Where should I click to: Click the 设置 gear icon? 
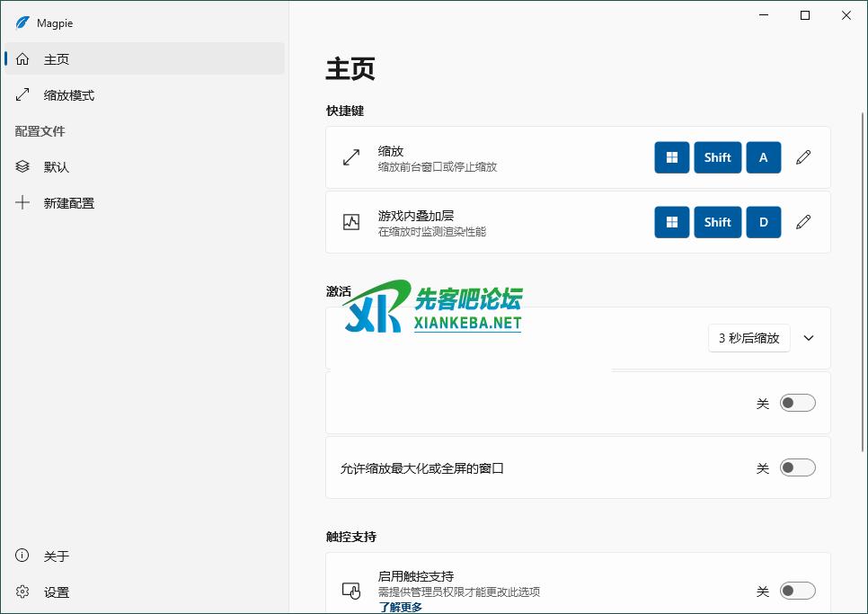tap(23, 592)
